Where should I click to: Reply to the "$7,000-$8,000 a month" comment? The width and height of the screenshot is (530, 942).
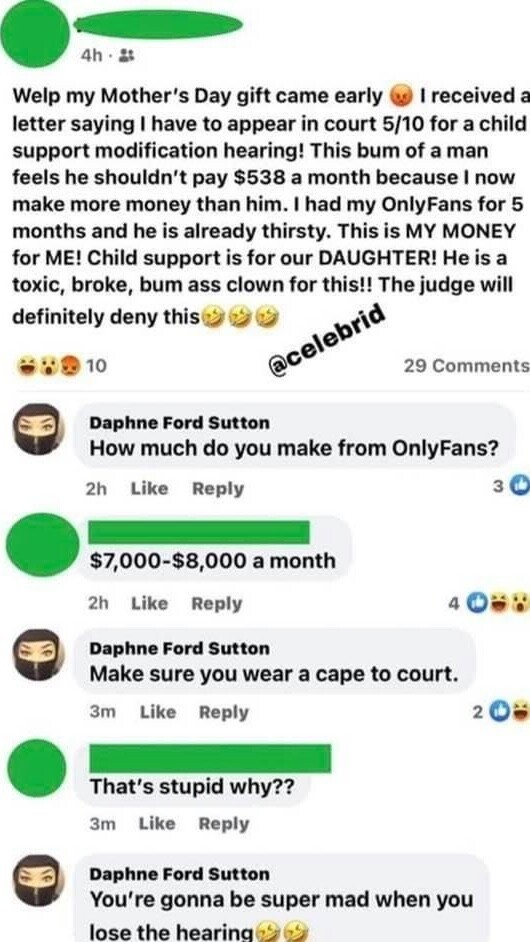coord(217,604)
